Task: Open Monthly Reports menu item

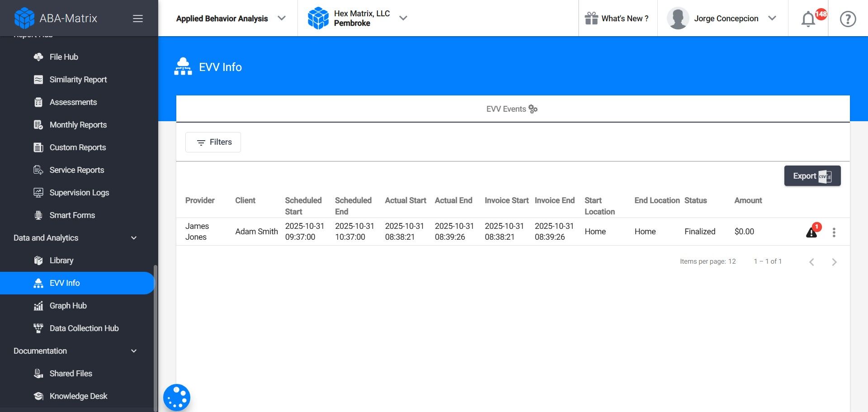Action: [78, 125]
